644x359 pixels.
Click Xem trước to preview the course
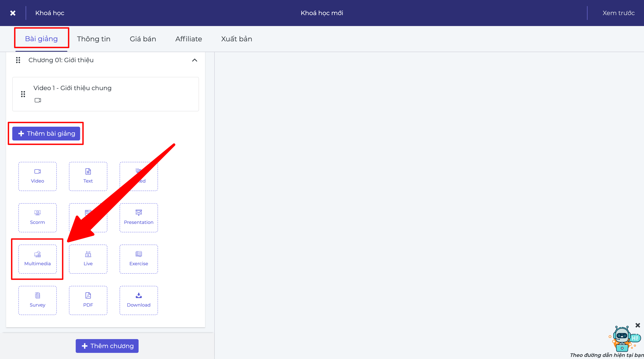click(618, 13)
